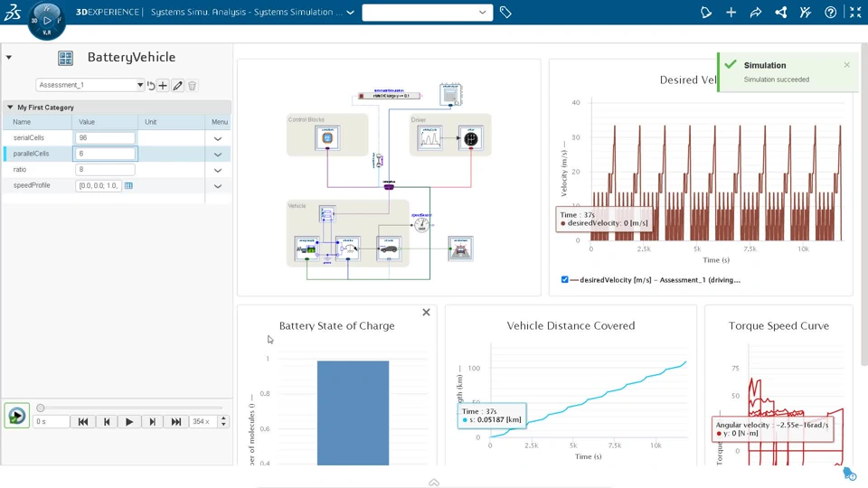Open the help question mark icon
Viewport: 868px width, 488px height.
point(830,12)
